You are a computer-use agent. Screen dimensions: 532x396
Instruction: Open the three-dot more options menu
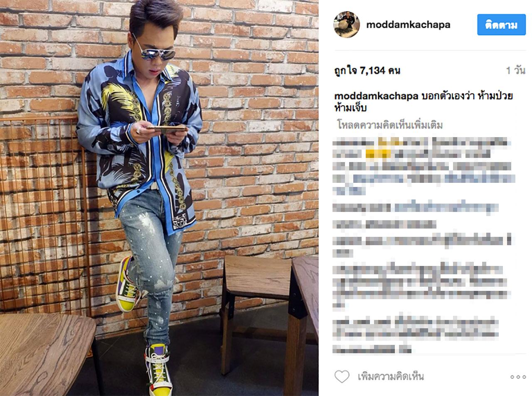pos(518,377)
